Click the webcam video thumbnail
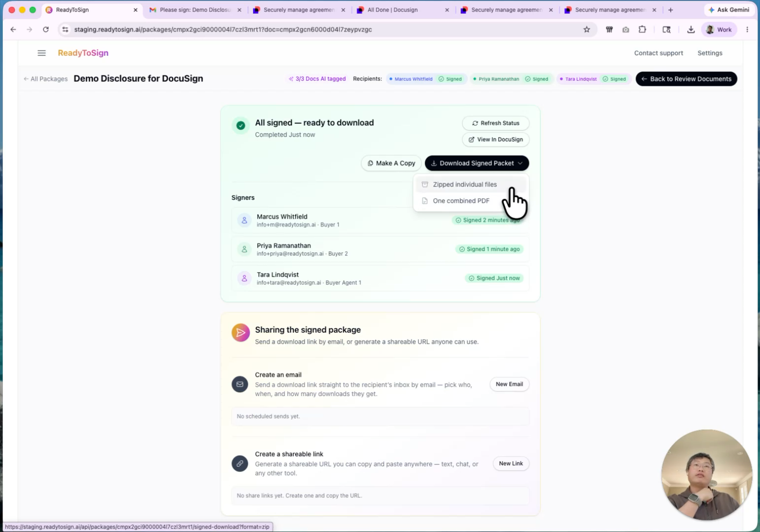The image size is (760, 532). (706, 475)
